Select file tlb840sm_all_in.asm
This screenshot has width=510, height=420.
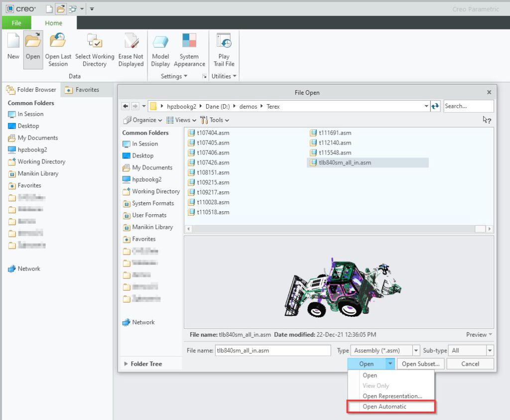(368, 162)
